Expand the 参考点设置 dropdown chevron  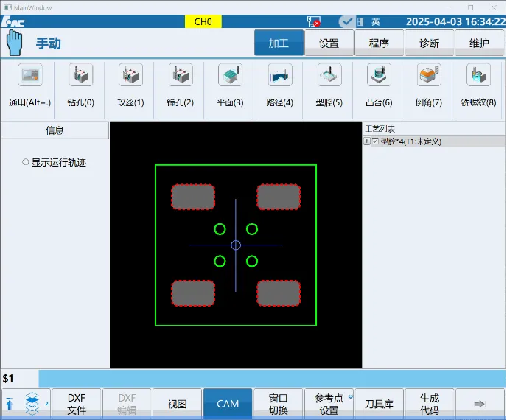point(351,396)
